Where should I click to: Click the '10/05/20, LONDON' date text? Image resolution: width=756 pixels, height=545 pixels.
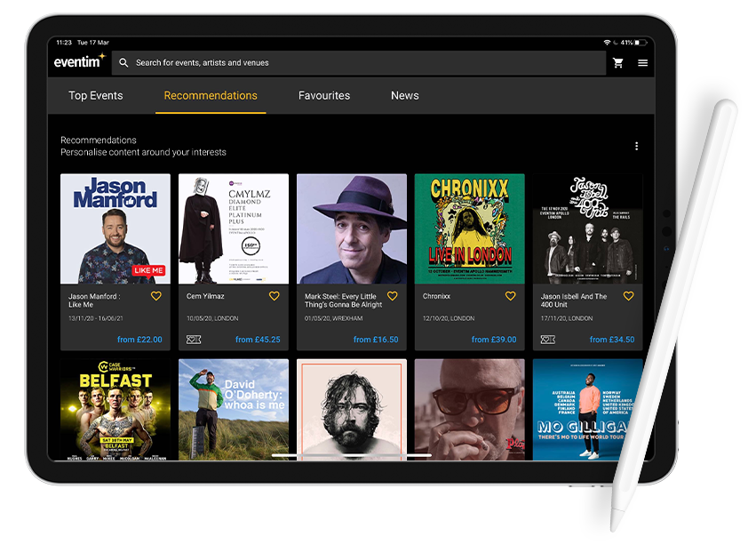[212, 318]
